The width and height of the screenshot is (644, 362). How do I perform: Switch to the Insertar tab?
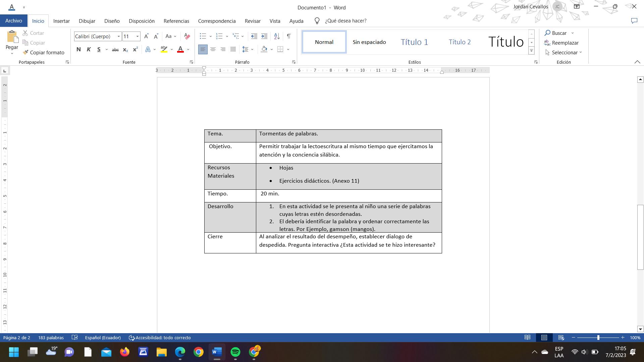click(61, 21)
